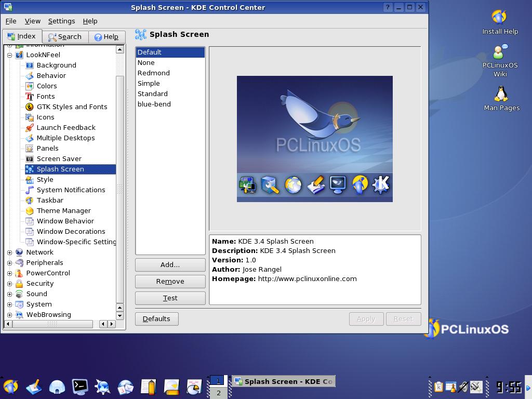Click the Splash Screen taskbar window entry
532x399 pixels.
click(x=284, y=381)
